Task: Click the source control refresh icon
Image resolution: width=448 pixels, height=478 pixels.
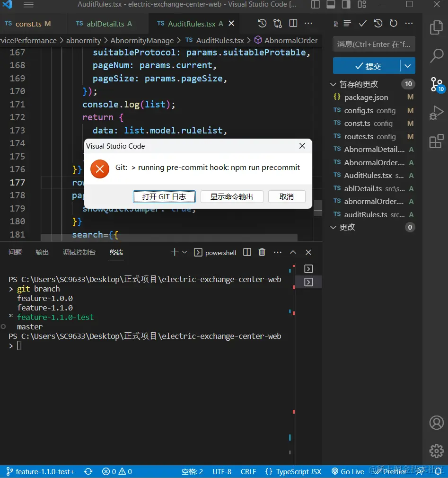Action: point(394,24)
